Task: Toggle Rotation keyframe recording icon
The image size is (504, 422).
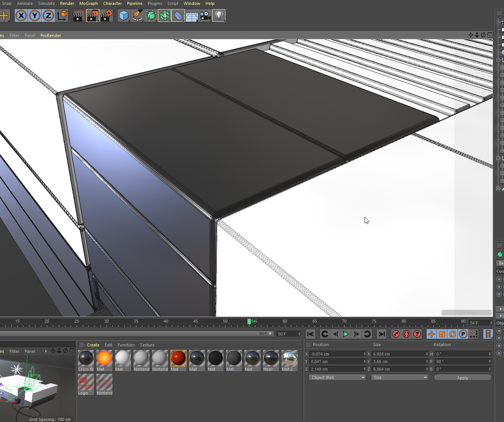Action: (x=453, y=334)
